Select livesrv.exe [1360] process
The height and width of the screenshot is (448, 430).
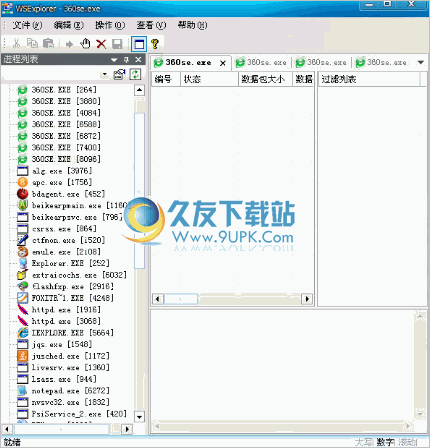pyautogui.click(x=70, y=368)
